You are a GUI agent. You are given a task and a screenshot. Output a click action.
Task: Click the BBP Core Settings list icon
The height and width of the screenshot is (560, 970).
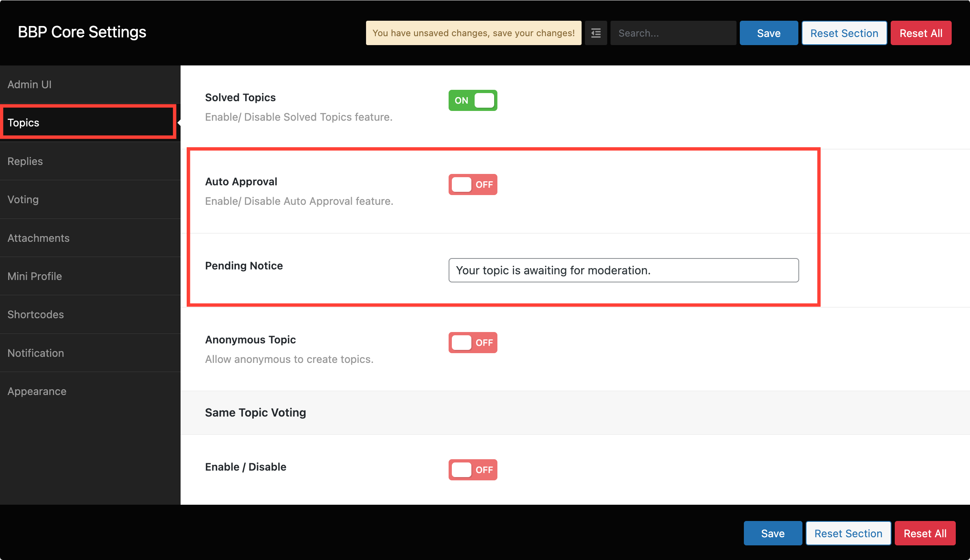596,33
